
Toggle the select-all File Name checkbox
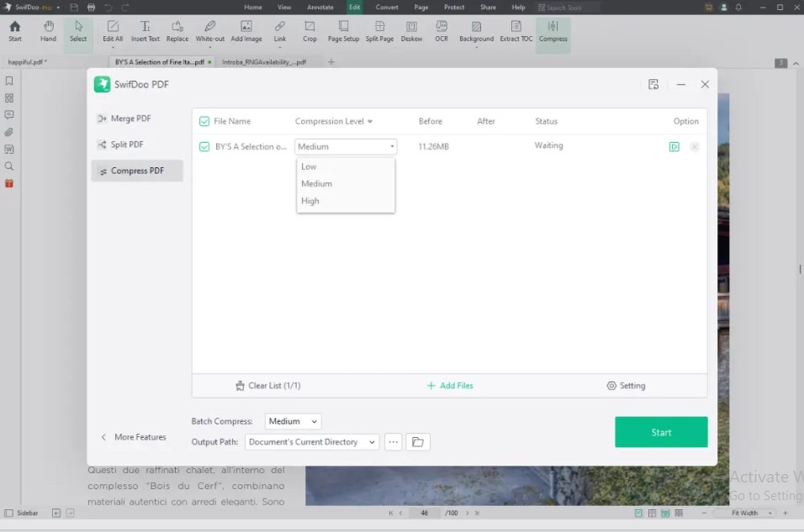(204, 122)
